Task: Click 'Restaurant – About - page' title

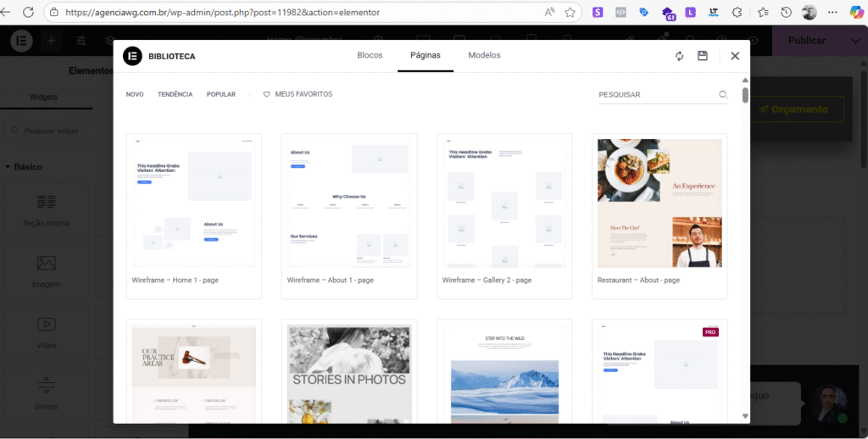Action: click(638, 281)
